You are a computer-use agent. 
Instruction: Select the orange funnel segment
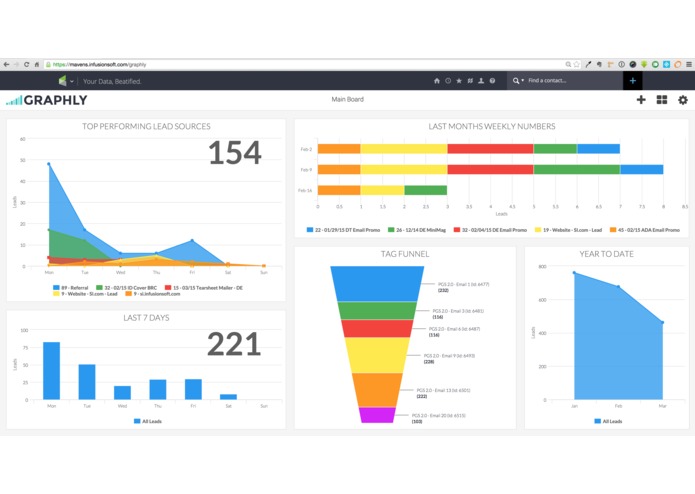(x=377, y=390)
